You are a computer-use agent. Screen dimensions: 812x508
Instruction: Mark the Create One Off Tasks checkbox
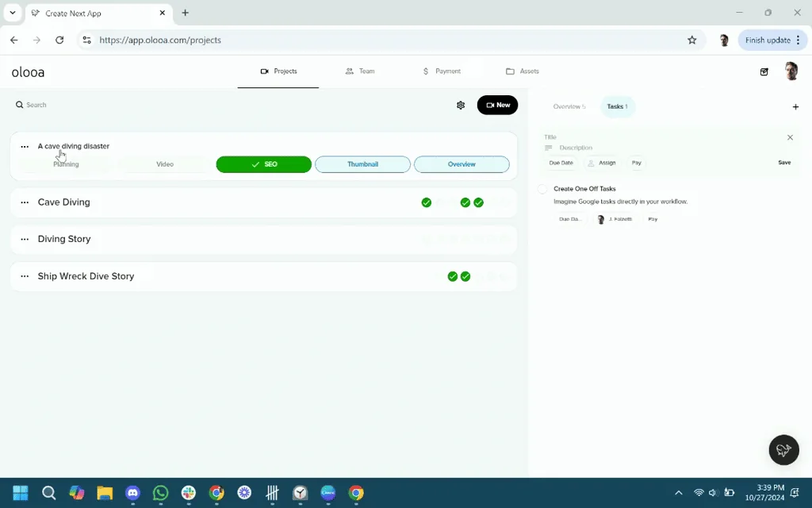(541, 189)
